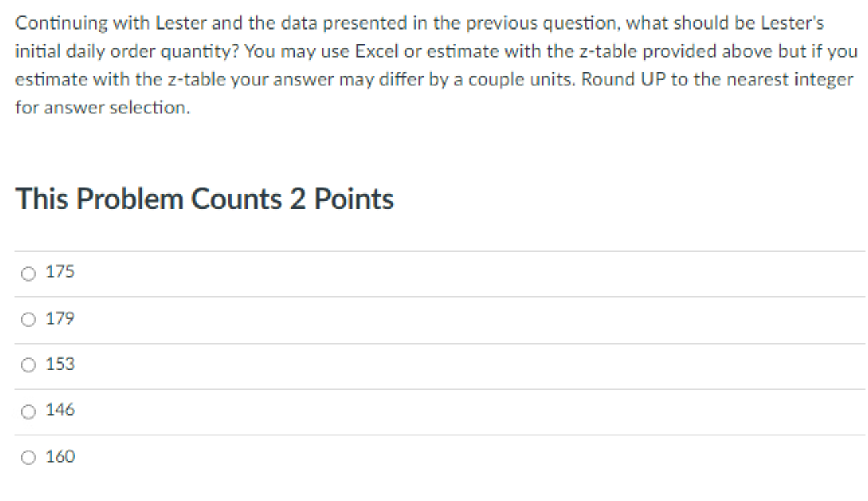The image size is (868, 501).
Task: Click the heading This Problem Counts 2 Points
Action: (205, 199)
